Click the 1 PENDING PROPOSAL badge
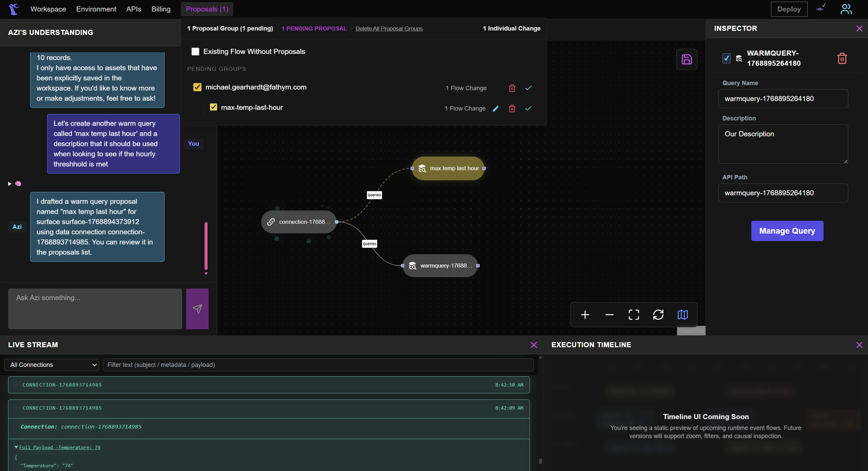 point(314,28)
